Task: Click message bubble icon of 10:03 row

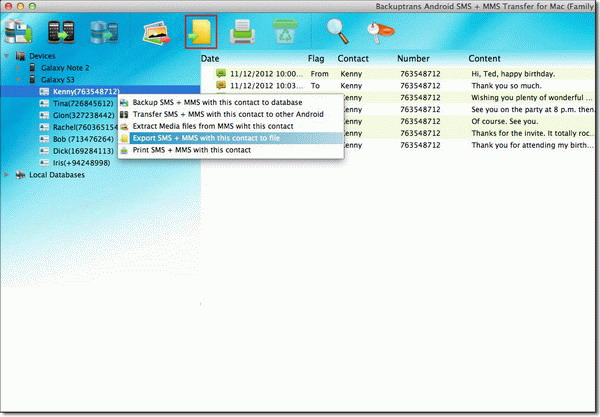Action: tap(221, 85)
